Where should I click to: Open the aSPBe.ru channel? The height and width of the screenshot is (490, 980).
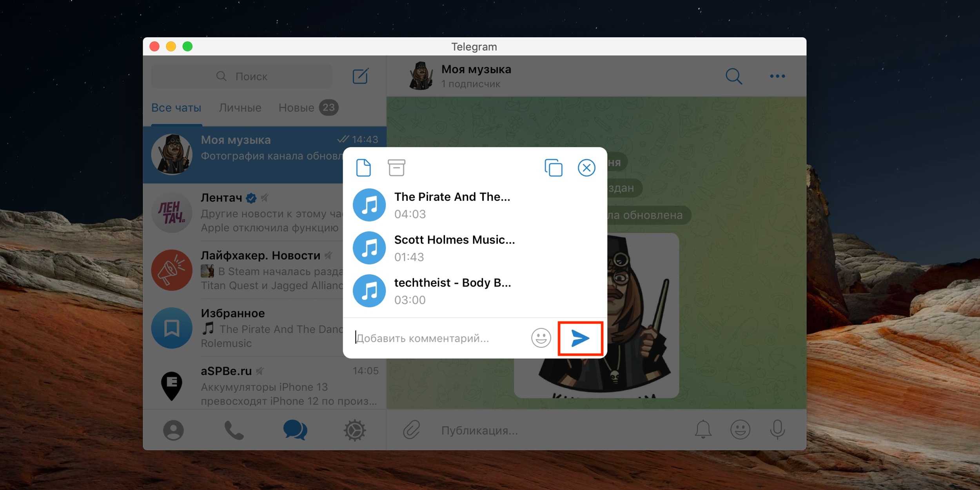pos(265,385)
